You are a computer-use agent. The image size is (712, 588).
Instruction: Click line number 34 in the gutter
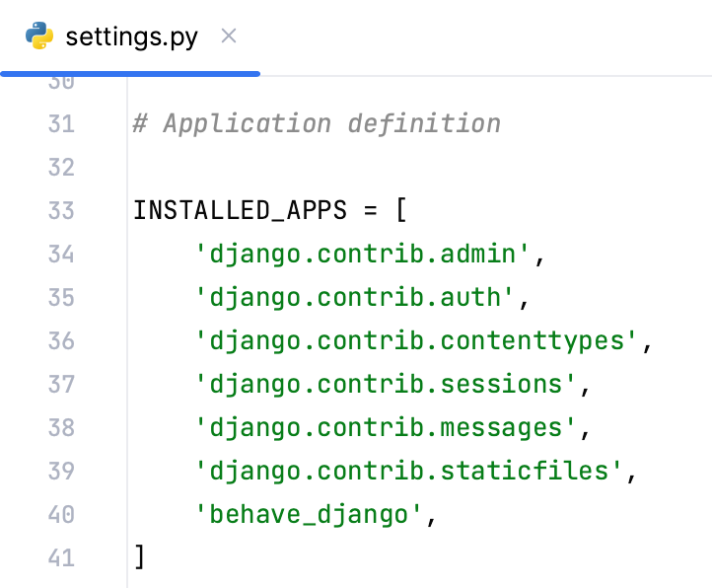pyautogui.click(x=61, y=254)
